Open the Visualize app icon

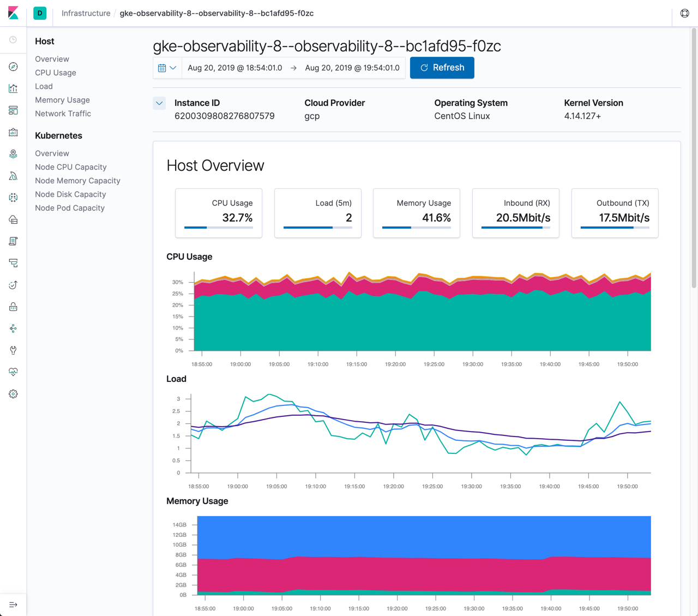pos(13,88)
